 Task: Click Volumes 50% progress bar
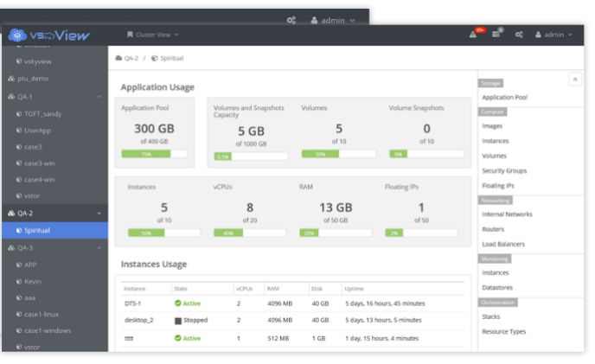[338, 154]
